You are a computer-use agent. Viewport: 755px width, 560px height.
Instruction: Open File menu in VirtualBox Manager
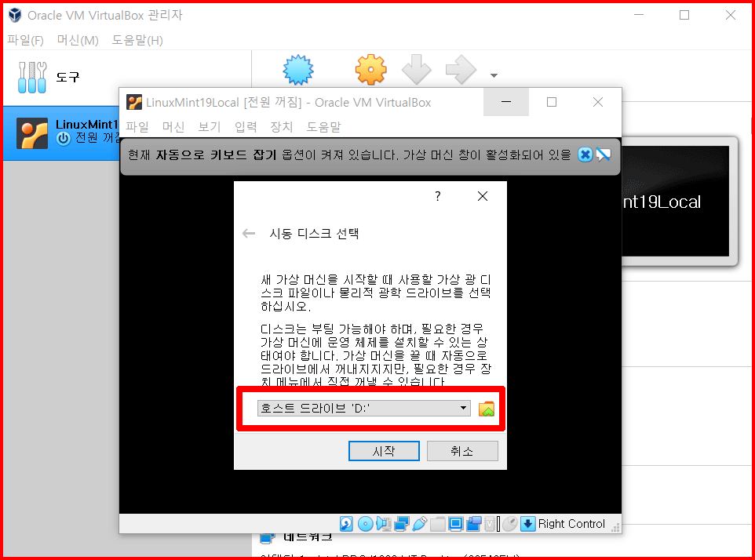point(26,40)
